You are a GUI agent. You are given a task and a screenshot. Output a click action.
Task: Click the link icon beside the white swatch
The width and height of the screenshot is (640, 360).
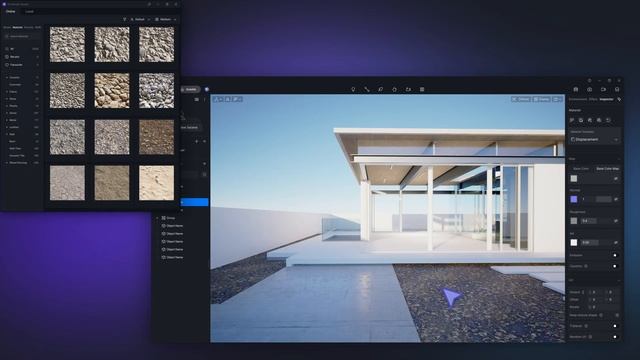(616, 242)
